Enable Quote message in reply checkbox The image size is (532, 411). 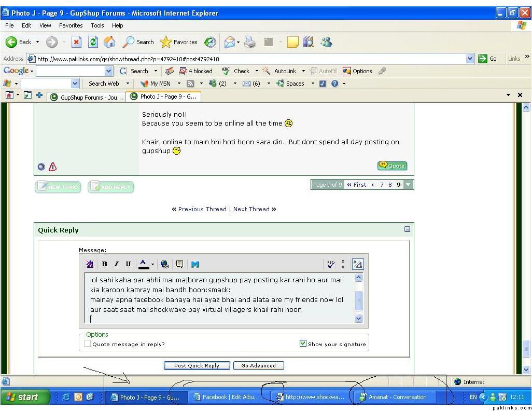pos(88,344)
